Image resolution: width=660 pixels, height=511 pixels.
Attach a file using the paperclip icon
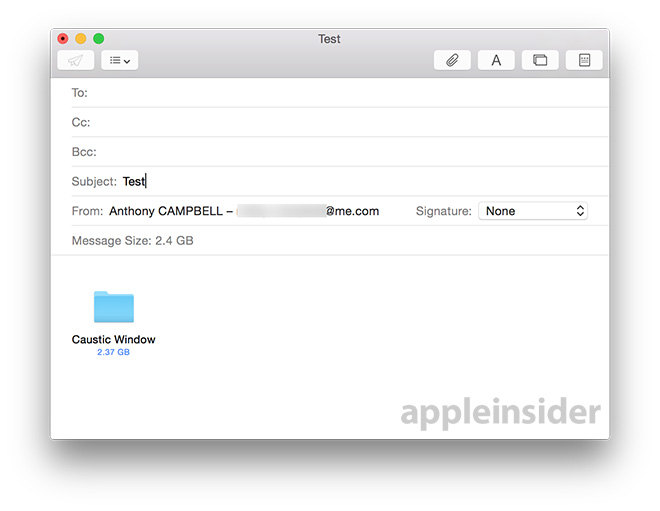click(x=452, y=60)
